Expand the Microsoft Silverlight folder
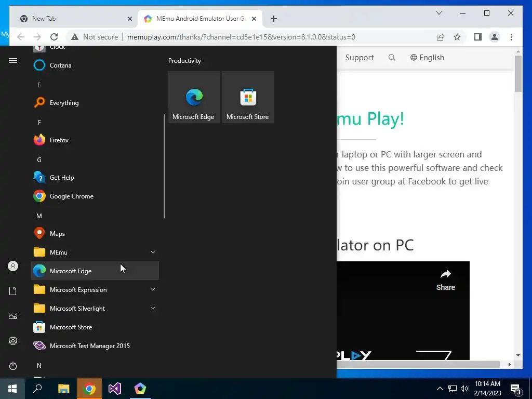Viewport: 532px width, 399px height. (x=95, y=308)
